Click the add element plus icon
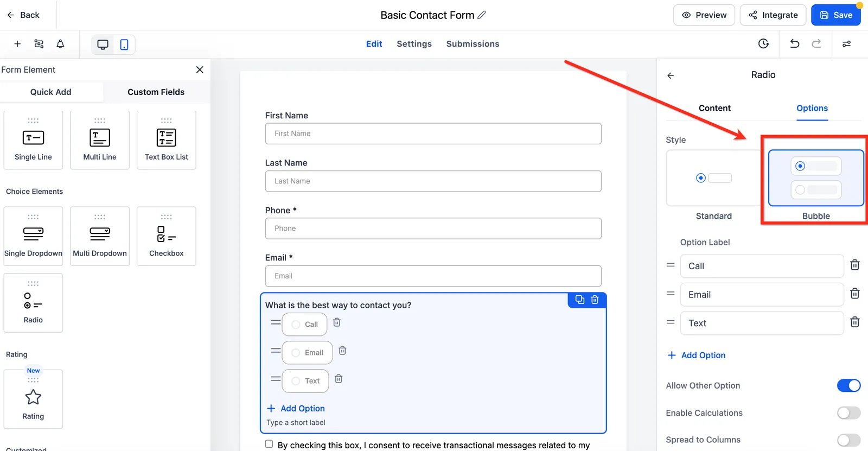Viewport: 868px width, 451px height. click(x=17, y=44)
